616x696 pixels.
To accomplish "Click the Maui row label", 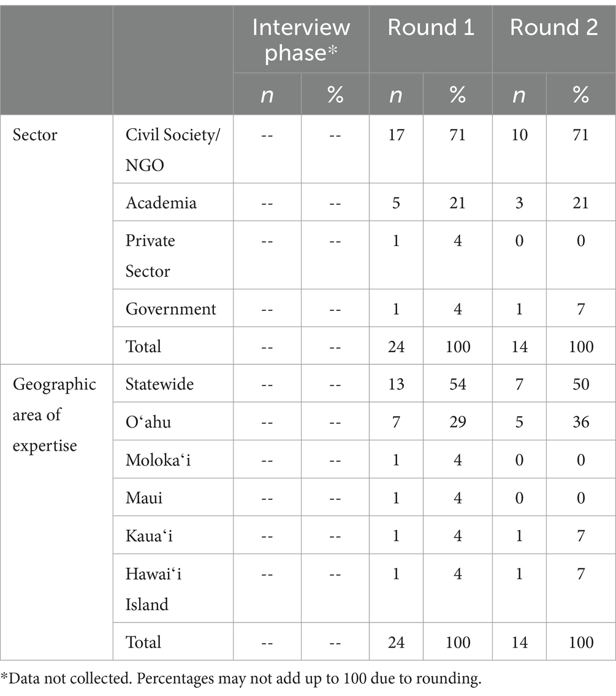I will pos(144,497).
